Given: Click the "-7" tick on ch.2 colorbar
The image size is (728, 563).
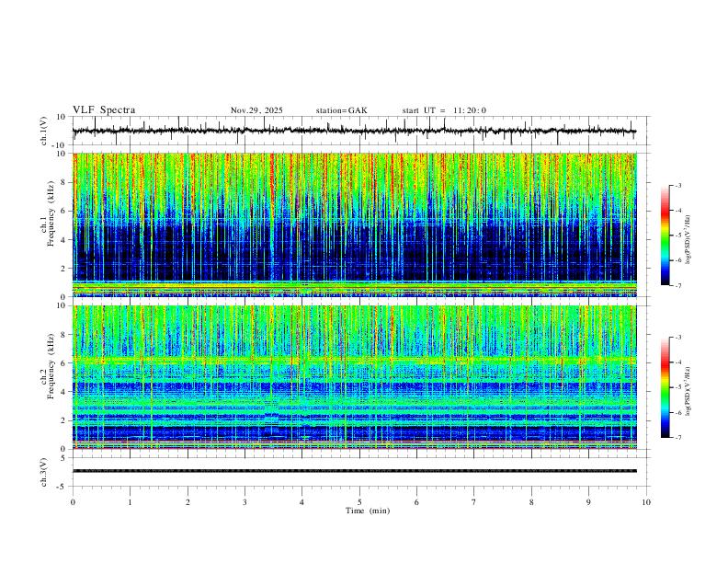Looking at the screenshot, I should (677, 438).
